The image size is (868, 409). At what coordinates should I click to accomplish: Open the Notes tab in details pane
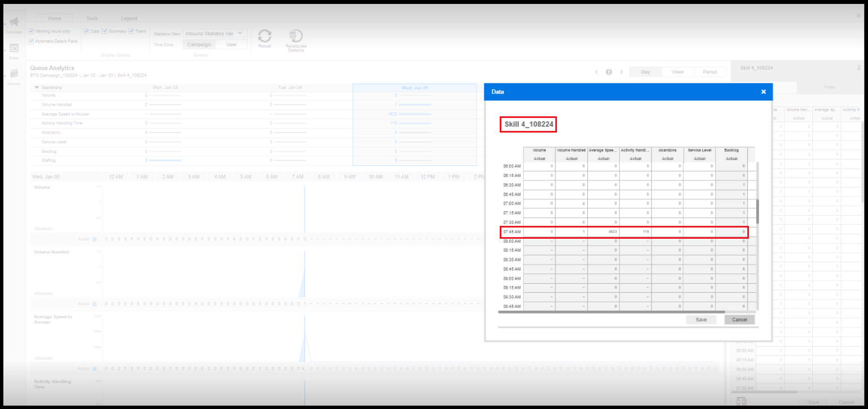[x=829, y=87]
